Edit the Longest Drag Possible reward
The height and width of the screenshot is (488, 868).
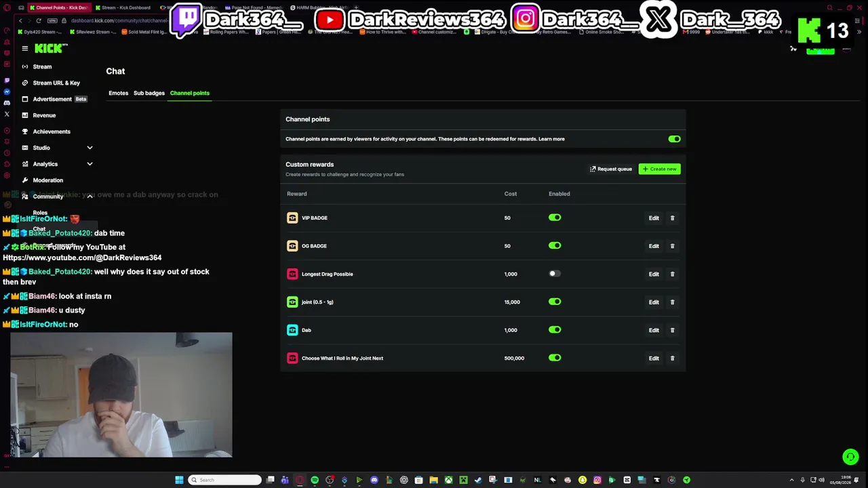coord(654,274)
